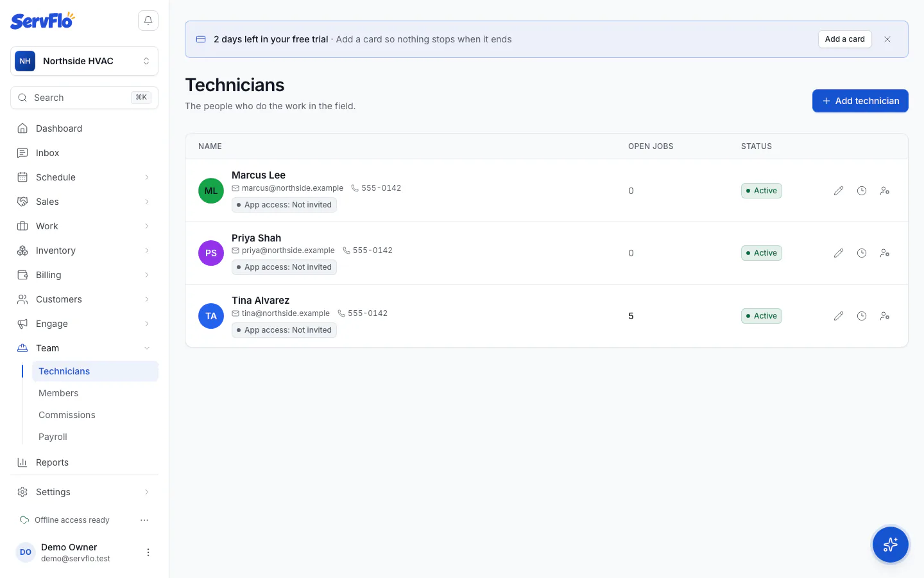The width and height of the screenshot is (924, 578).
Task: Open Marcus Lee's clock history icon
Action: tap(862, 191)
